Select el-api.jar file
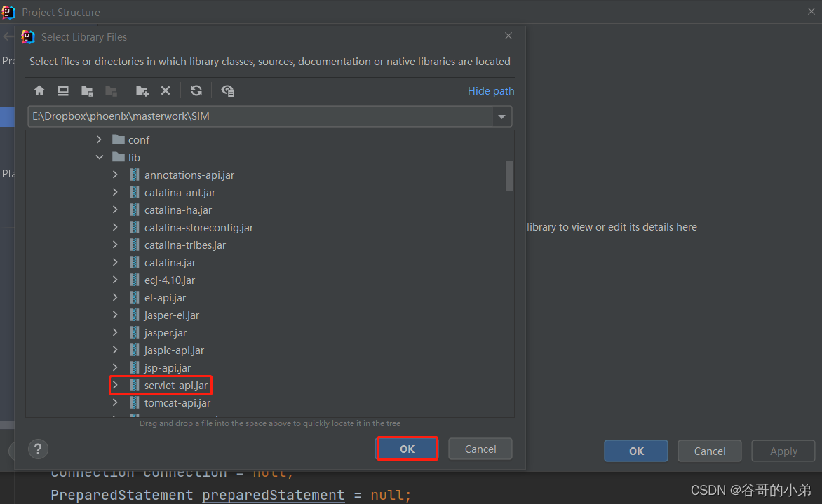The width and height of the screenshot is (822, 504). click(165, 298)
